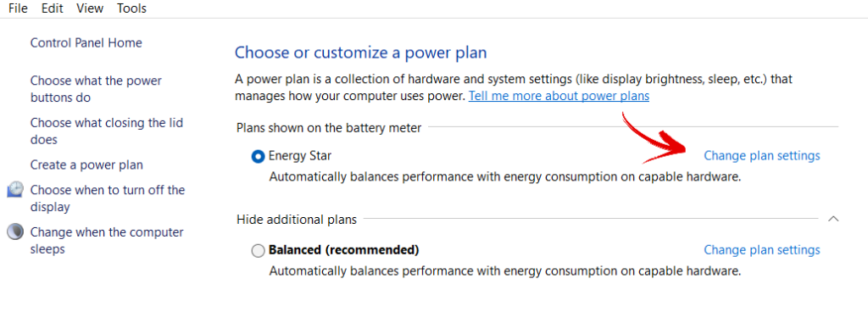Collapse the additional plans section chevron
This screenshot has height=329, width=868.
click(833, 219)
